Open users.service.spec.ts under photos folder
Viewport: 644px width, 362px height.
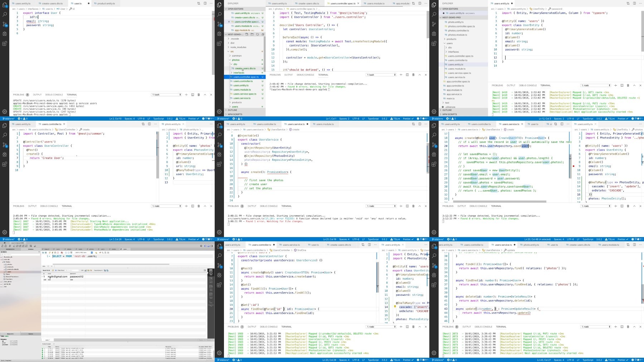[x=245, y=94]
